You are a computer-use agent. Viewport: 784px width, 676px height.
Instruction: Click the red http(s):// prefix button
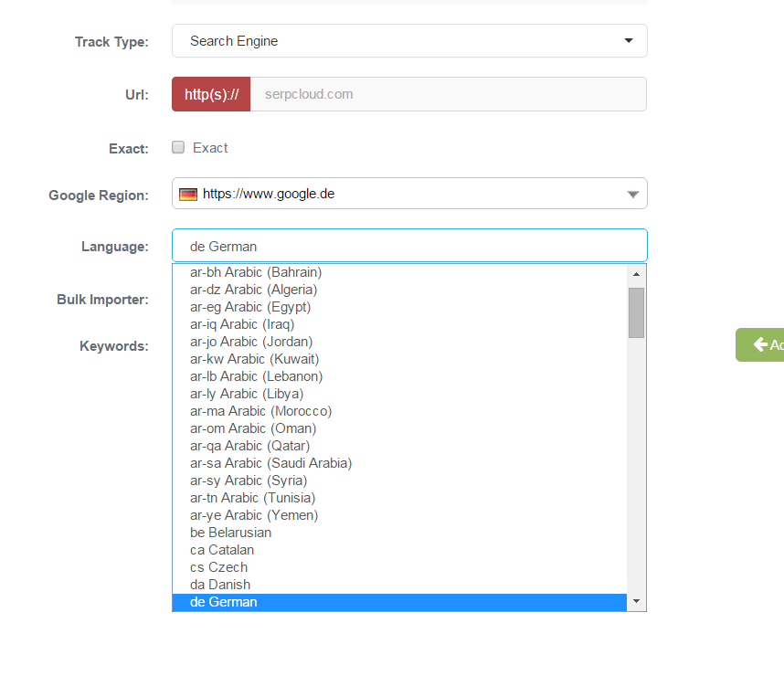point(211,94)
